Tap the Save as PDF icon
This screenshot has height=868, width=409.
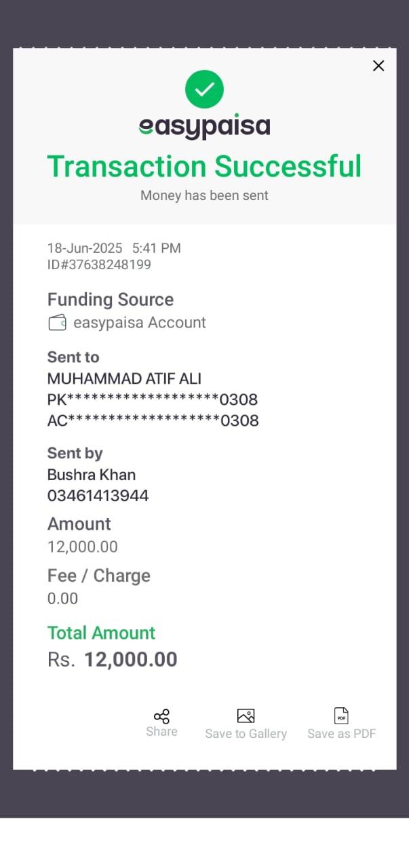tap(341, 715)
